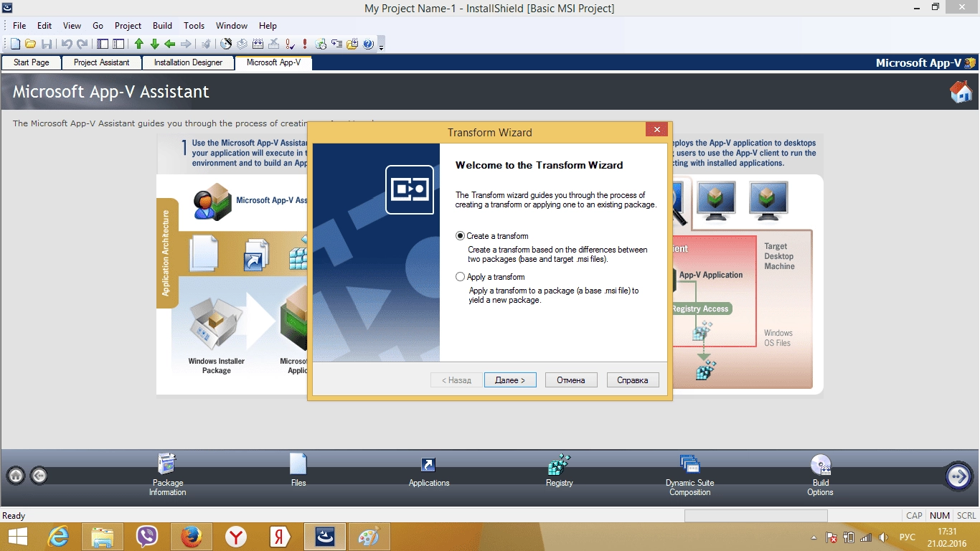Open the Help menu

pos(268,25)
